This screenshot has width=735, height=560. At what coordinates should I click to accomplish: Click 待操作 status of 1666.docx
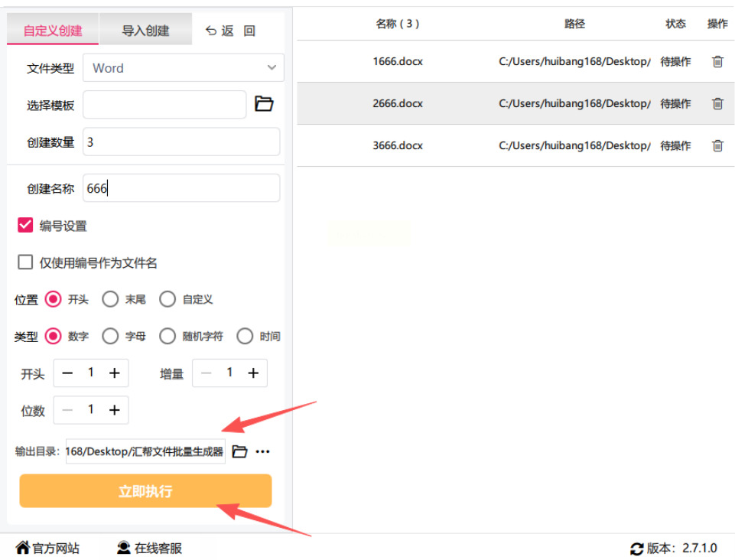click(675, 61)
